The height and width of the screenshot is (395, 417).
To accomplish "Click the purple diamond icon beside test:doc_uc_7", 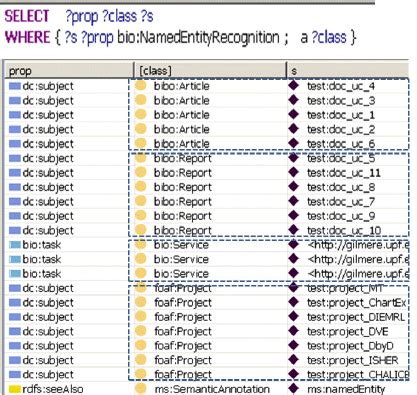I will click(293, 201).
